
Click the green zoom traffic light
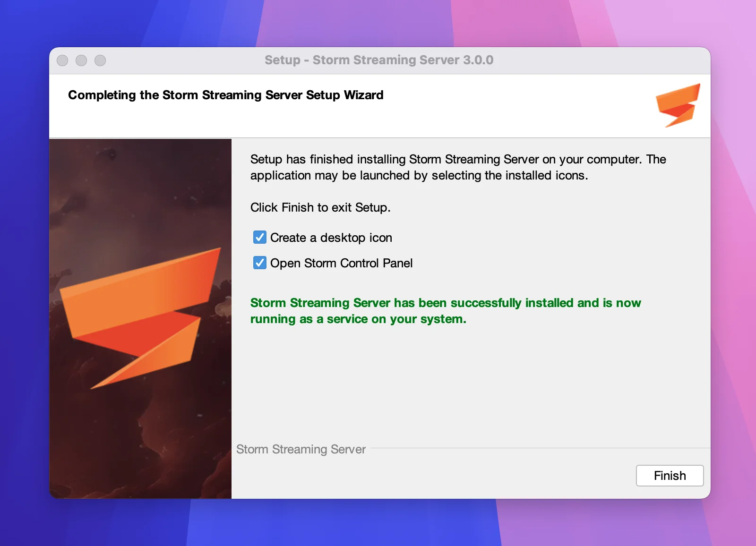(100, 60)
